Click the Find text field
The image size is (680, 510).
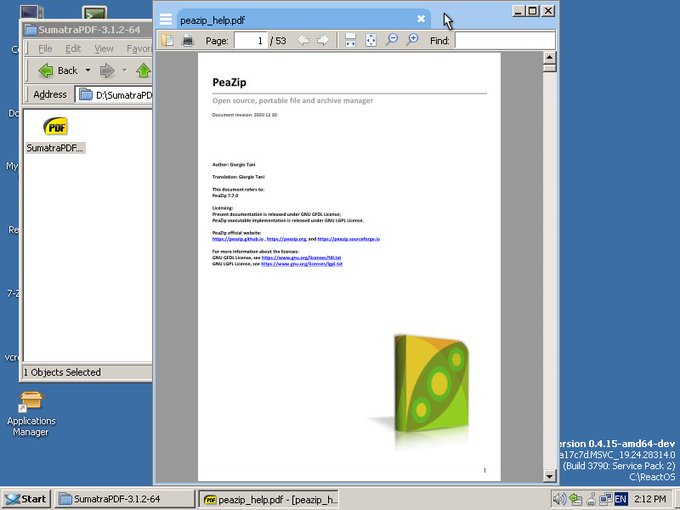click(x=505, y=41)
